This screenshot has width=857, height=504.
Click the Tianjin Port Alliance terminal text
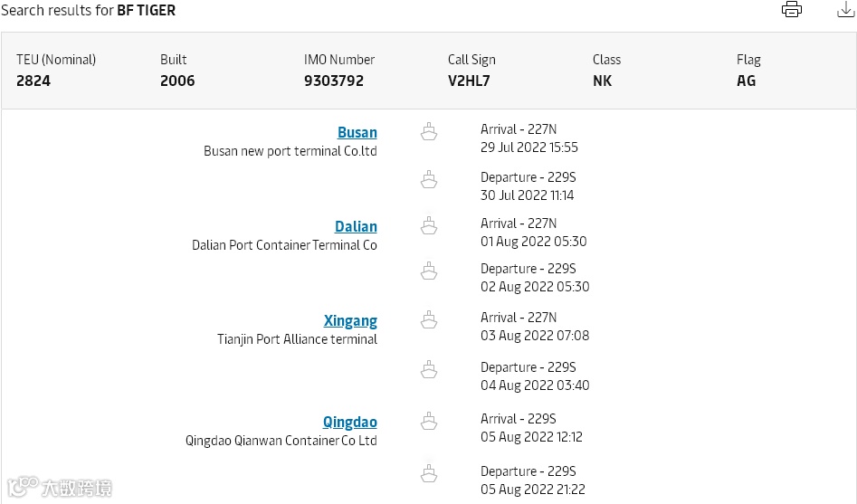pyautogui.click(x=297, y=339)
